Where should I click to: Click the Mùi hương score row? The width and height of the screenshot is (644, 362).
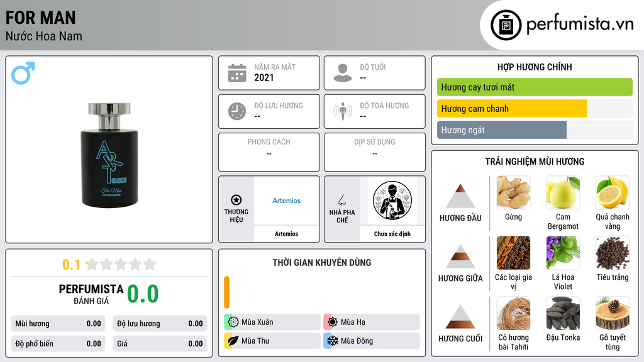click(58, 324)
